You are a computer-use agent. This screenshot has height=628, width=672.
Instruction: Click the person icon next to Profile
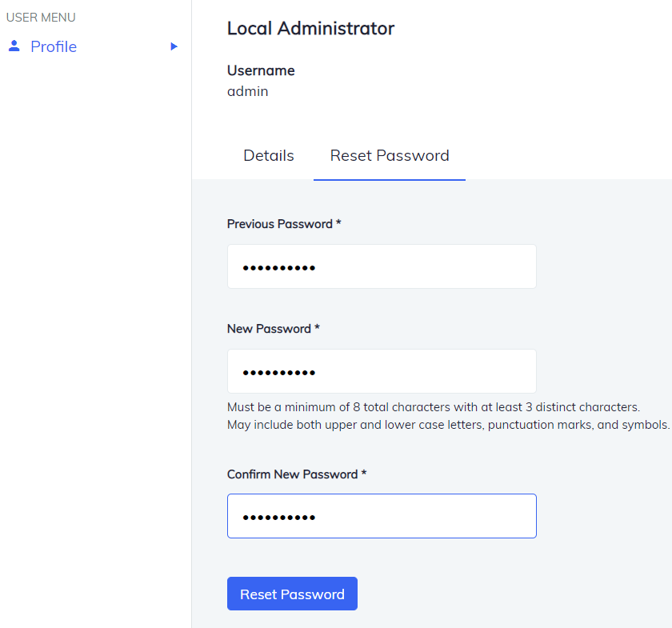point(14,46)
